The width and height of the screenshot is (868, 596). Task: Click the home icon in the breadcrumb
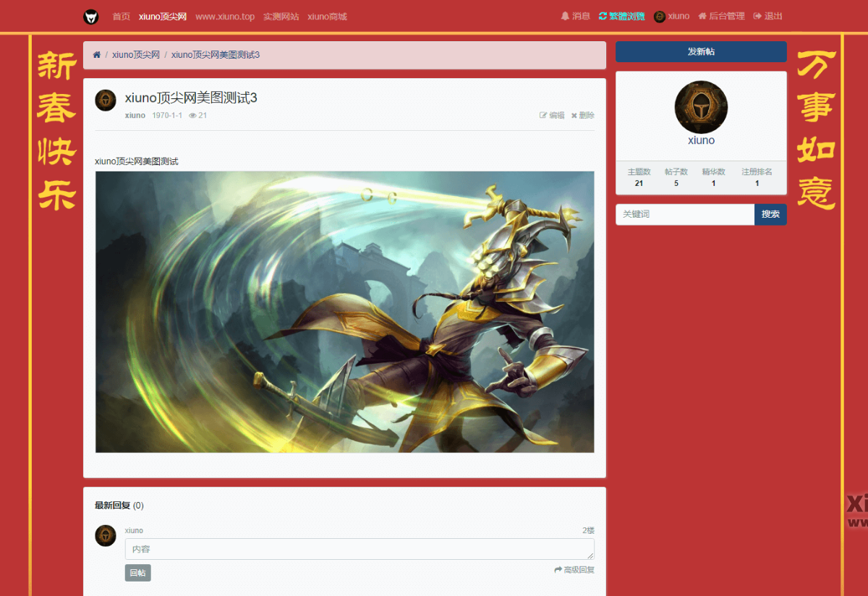click(97, 55)
